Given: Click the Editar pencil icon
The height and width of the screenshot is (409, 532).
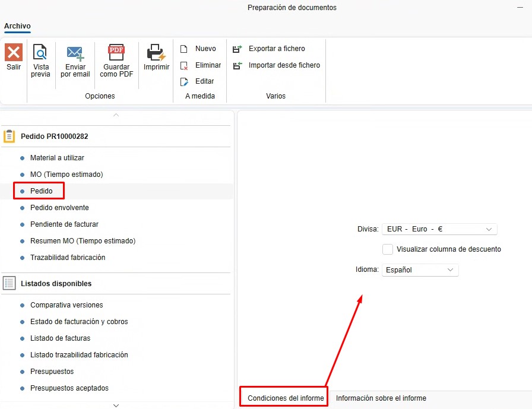Looking at the screenshot, I should 184,82.
